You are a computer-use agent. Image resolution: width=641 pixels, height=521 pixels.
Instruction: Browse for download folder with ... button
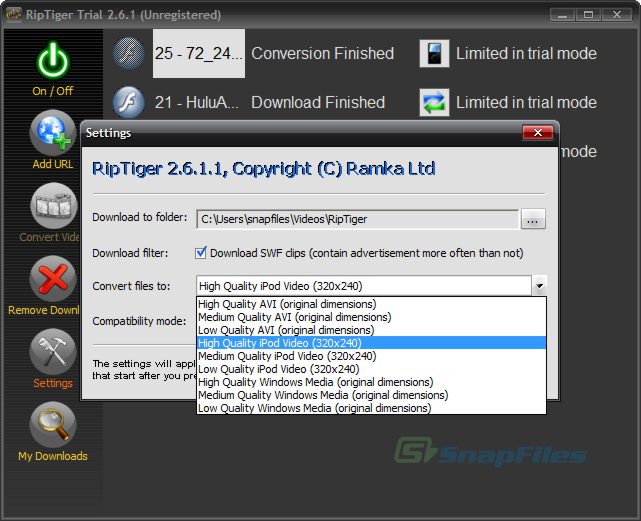533,219
